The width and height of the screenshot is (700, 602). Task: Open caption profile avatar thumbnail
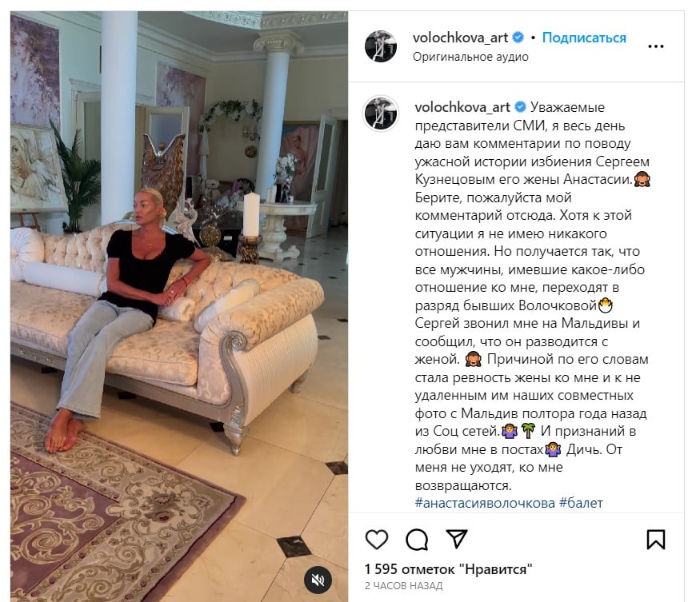pos(381,114)
